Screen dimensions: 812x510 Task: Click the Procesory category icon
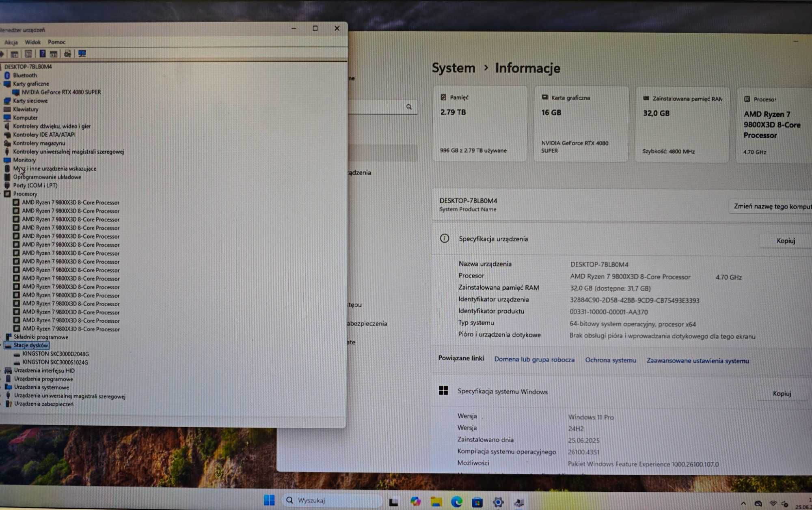pyautogui.click(x=7, y=194)
